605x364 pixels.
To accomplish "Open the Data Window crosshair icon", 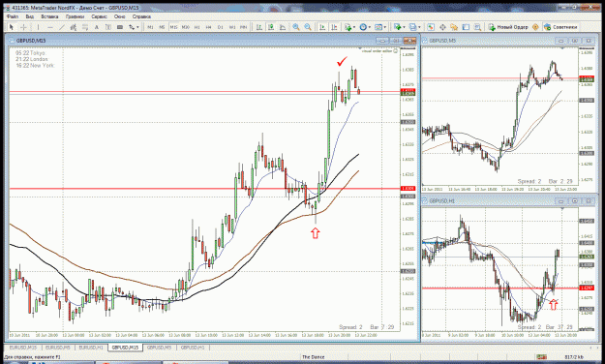I will tap(442, 27).
